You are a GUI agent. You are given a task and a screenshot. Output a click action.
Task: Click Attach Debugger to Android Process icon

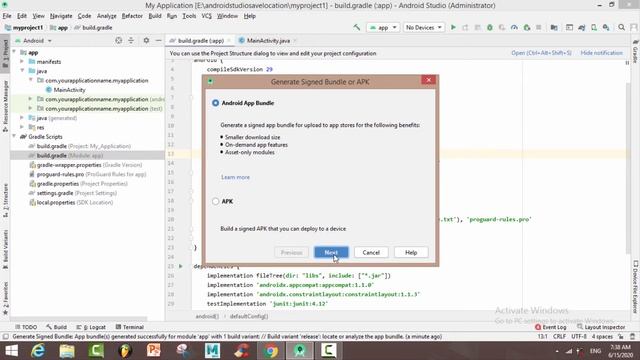(527, 27)
